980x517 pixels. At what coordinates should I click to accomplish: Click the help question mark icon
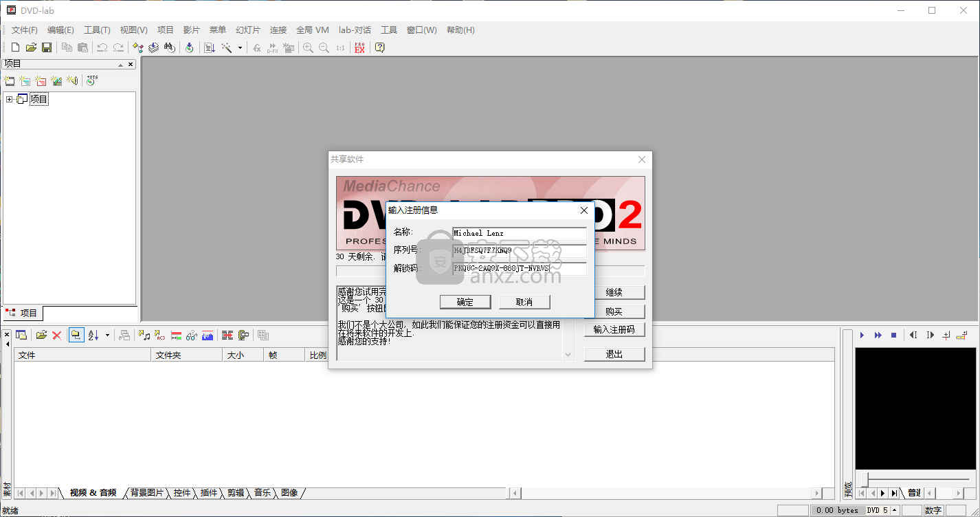tap(380, 47)
